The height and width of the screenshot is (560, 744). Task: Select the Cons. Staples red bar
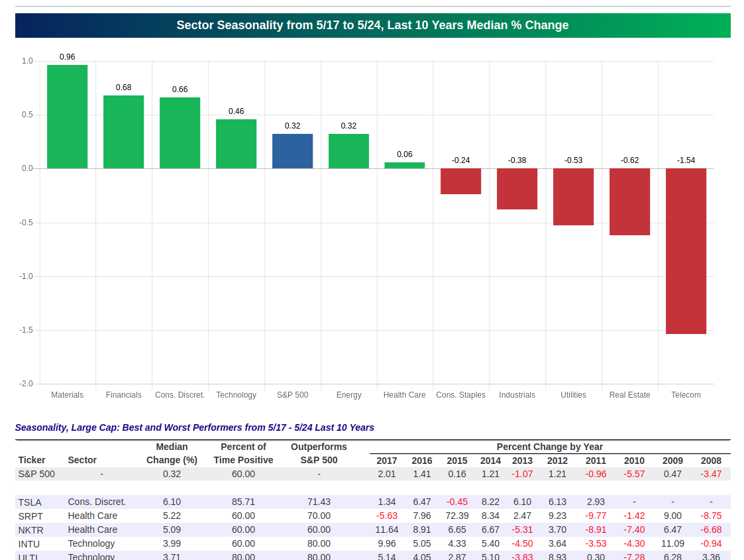pos(460,182)
